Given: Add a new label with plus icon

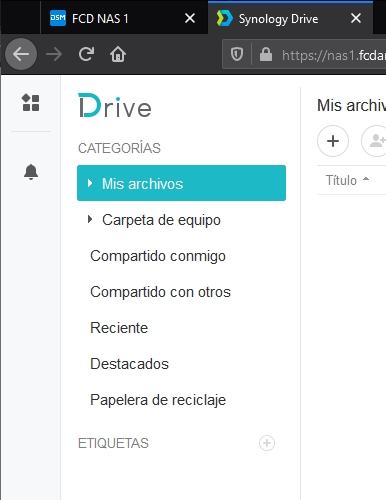Looking at the screenshot, I should point(267,443).
